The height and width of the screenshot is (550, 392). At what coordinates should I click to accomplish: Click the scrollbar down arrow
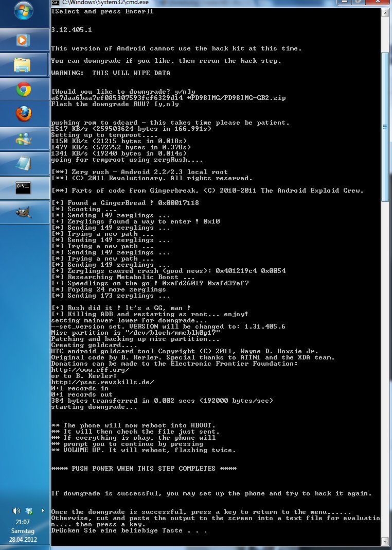[x=385, y=542]
